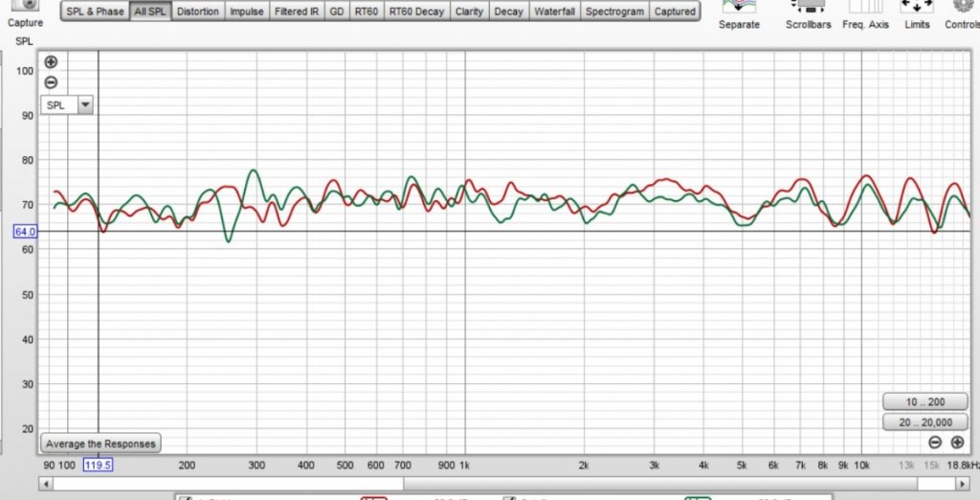Viewport: 980px width, 500px height.
Task: Click the 119.5 cursor frequency readout
Action: point(99,465)
